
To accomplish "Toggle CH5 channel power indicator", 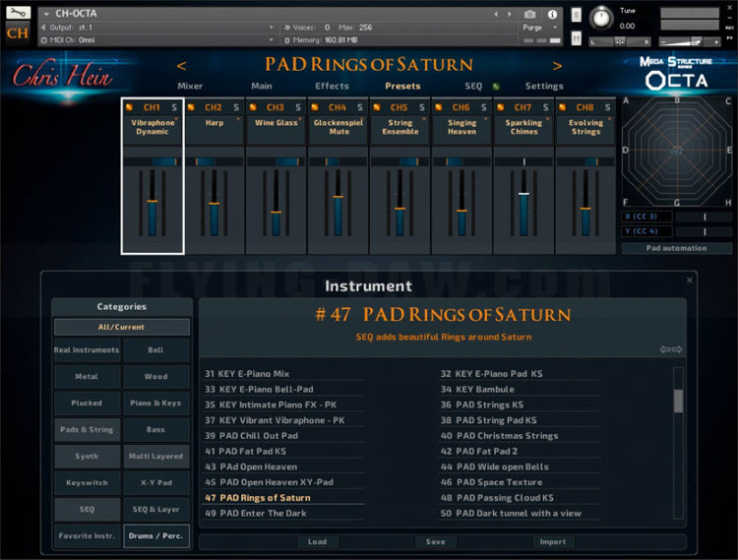I will 377,107.
